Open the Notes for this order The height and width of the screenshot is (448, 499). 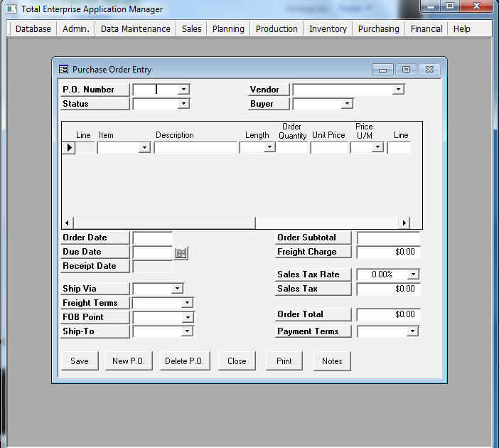pos(332,361)
